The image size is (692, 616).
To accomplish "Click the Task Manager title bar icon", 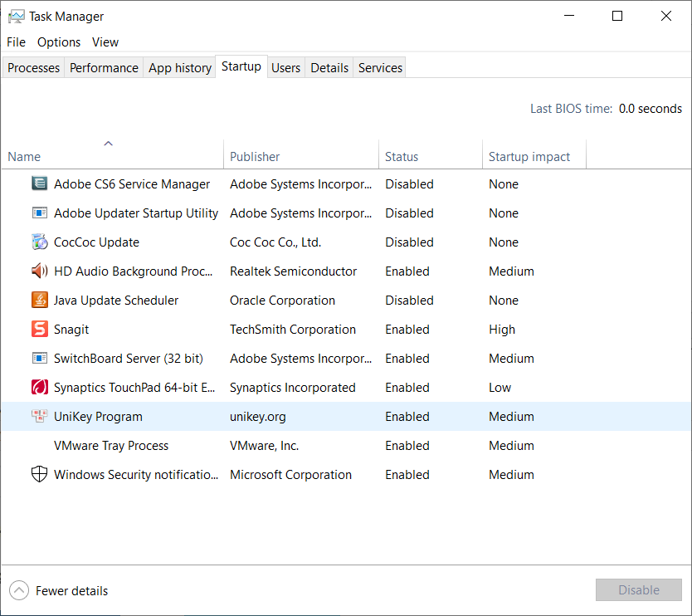I will [17, 17].
